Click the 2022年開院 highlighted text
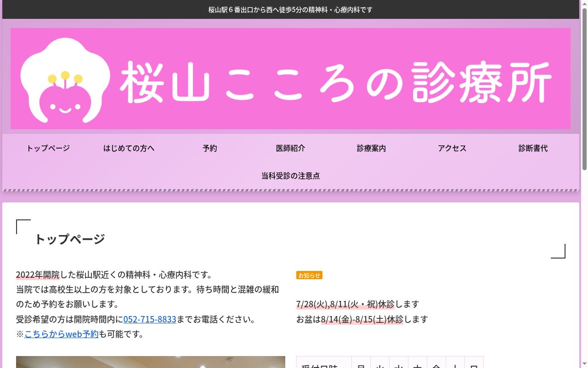Image resolution: width=588 pixels, height=368 pixels. (x=38, y=275)
